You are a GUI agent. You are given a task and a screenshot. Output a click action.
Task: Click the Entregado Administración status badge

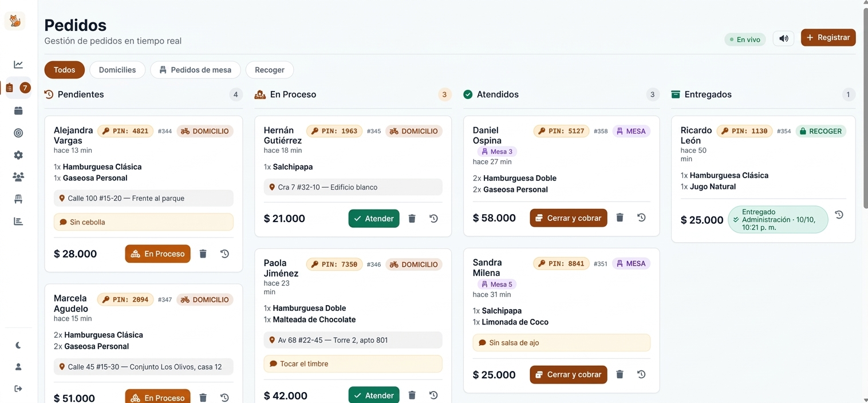tap(778, 220)
